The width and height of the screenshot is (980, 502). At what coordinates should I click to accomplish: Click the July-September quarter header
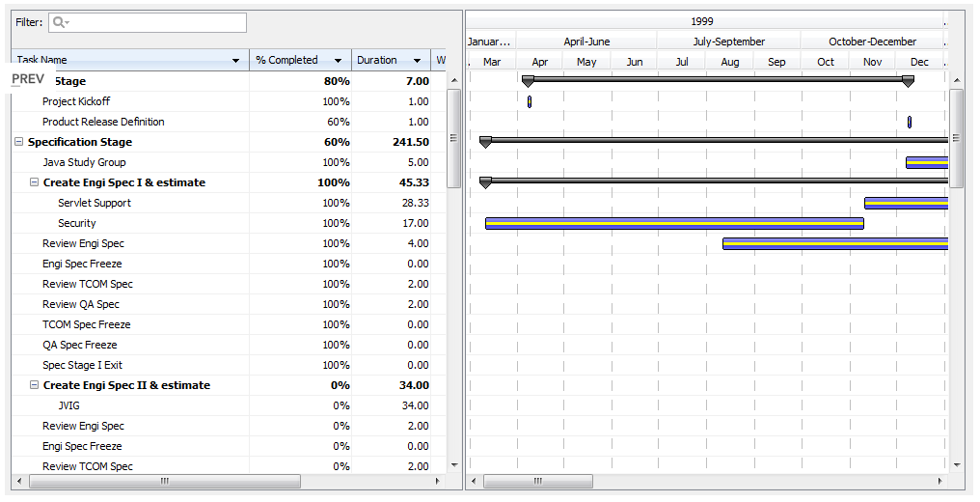coord(728,42)
